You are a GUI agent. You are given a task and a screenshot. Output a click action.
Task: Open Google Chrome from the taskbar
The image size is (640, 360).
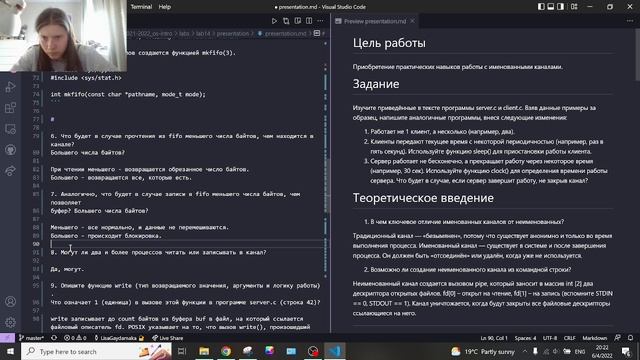point(226,351)
